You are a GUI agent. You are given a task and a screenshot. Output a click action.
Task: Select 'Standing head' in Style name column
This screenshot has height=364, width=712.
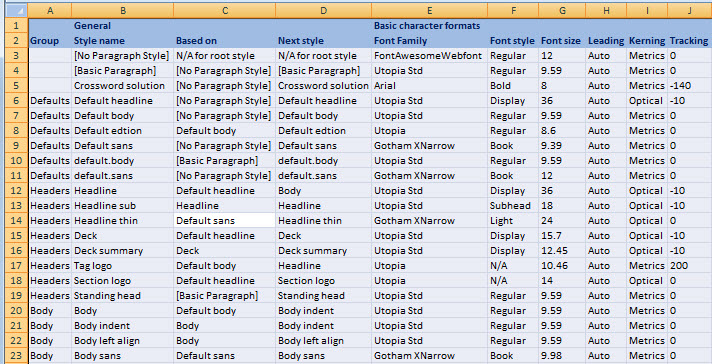(x=122, y=295)
